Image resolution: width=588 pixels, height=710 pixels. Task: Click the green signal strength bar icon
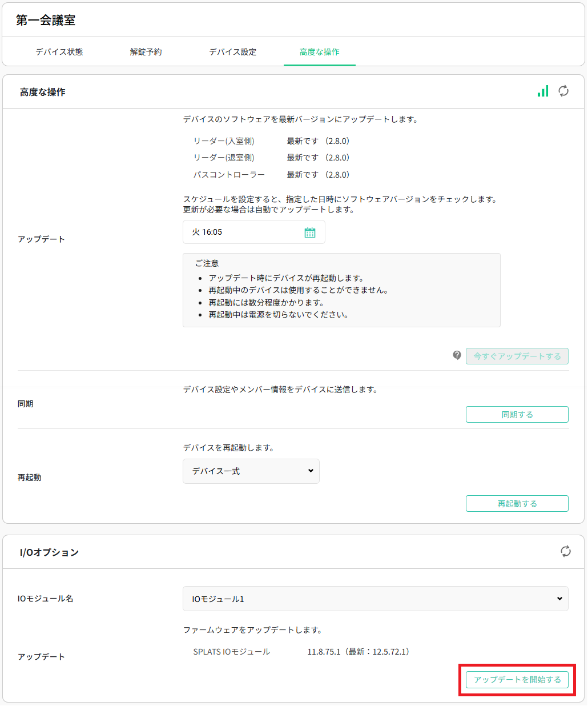pos(542,91)
